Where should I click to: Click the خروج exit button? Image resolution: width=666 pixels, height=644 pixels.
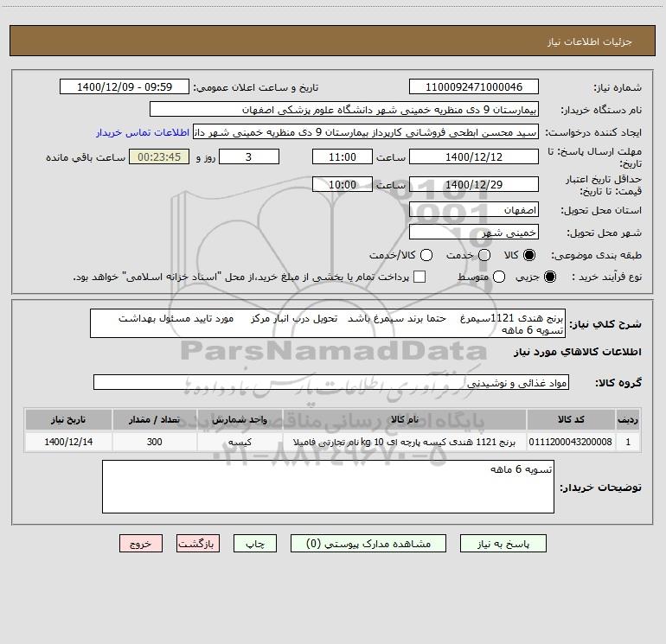coord(141,544)
